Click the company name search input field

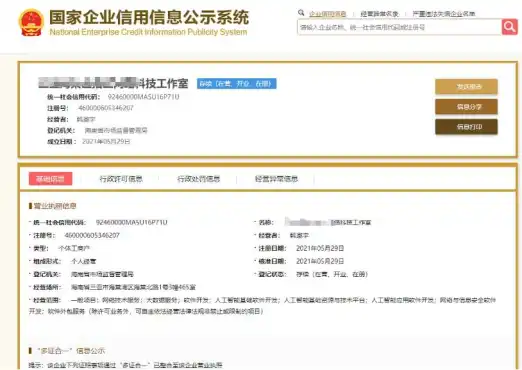tap(399, 27)
